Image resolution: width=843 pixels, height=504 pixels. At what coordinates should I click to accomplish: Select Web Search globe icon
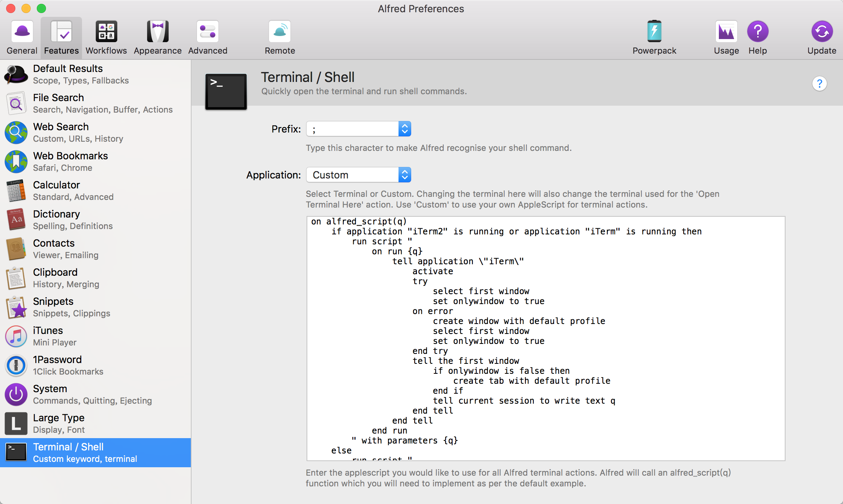tap(16, 133)
